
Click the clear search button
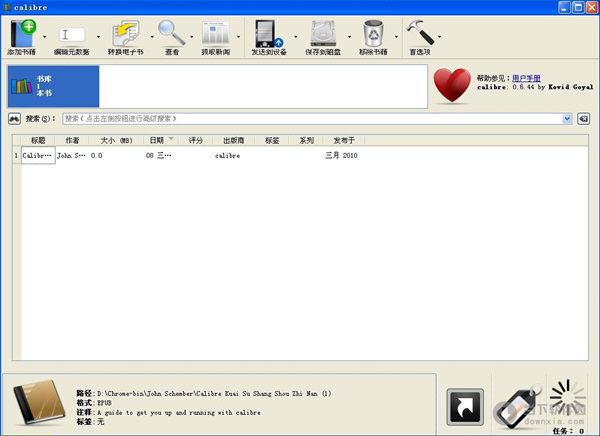tap(584, 118)
